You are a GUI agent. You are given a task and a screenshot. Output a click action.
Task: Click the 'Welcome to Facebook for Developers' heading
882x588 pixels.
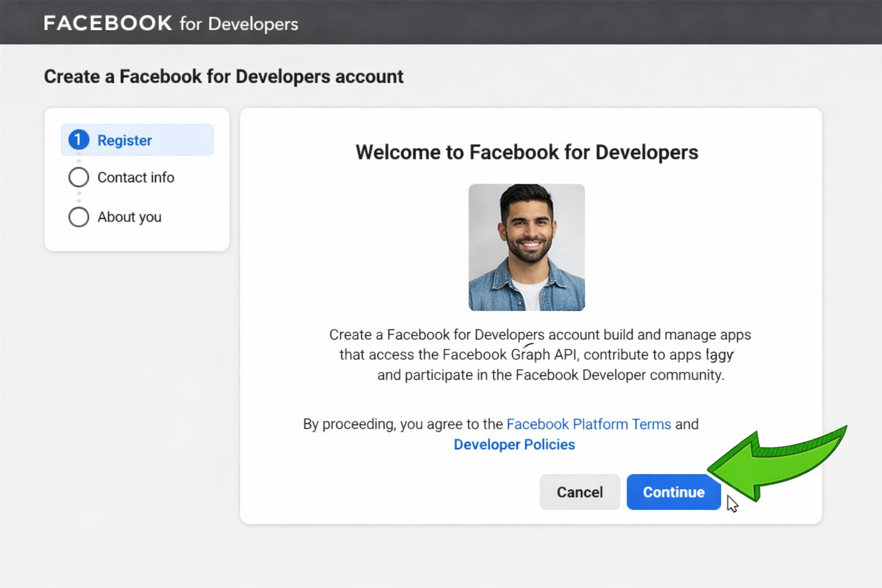(527, 152)
